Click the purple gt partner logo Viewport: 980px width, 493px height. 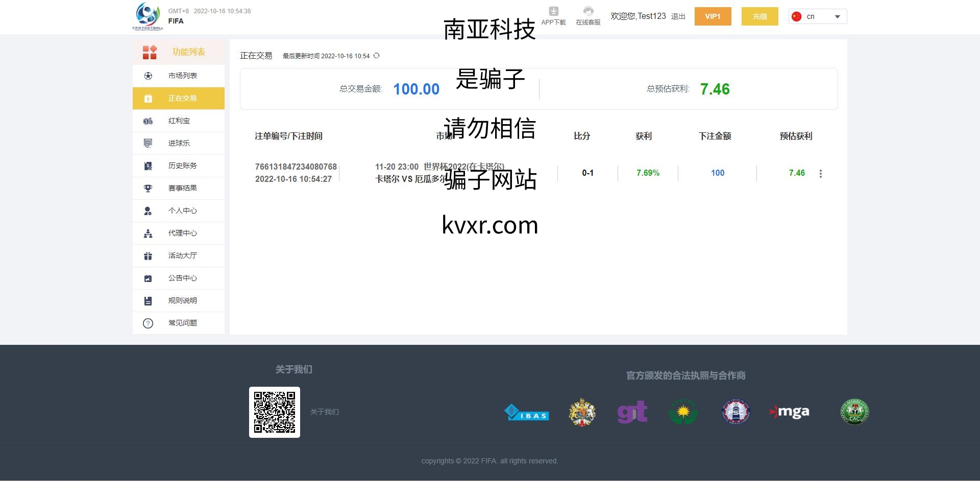pyautogui.click(x=632, y=412)
